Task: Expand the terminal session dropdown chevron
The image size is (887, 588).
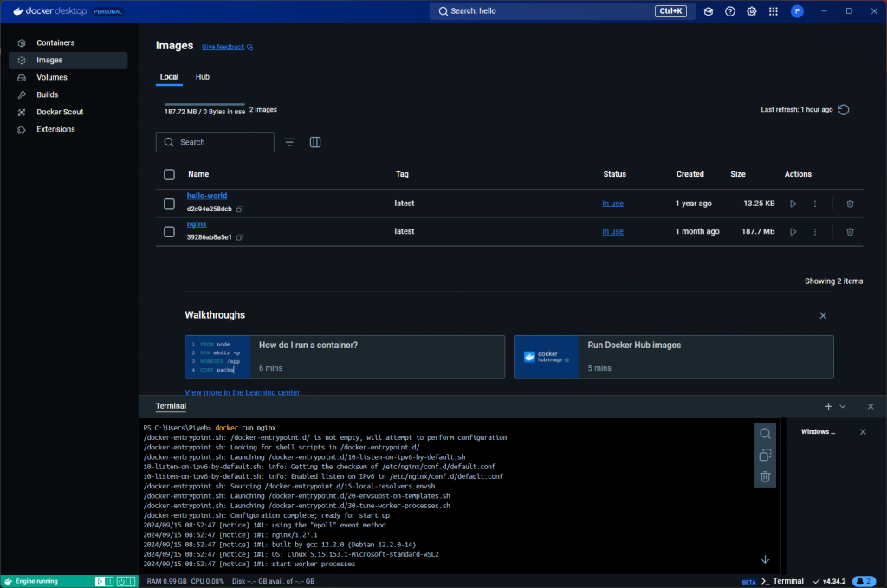Action: coord(842,406)
